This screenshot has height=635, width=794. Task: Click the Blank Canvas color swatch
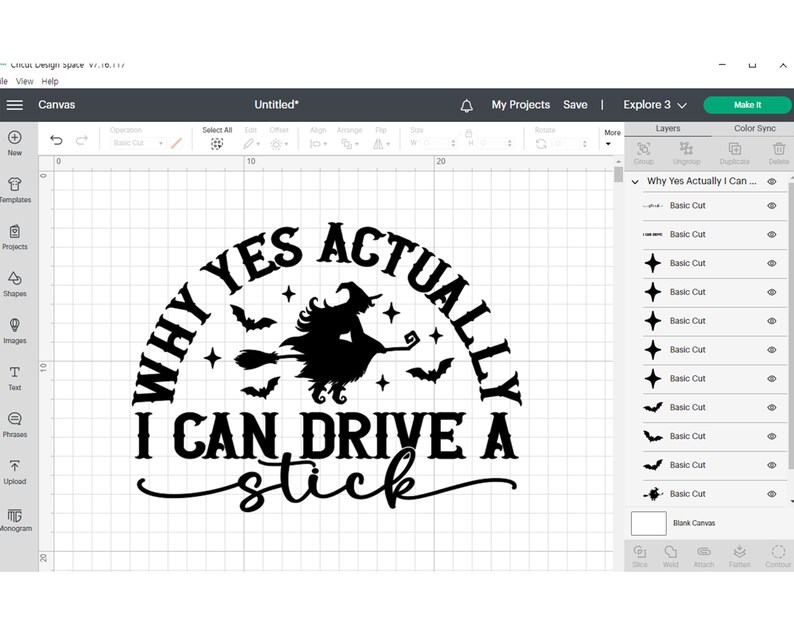[648, 523]
